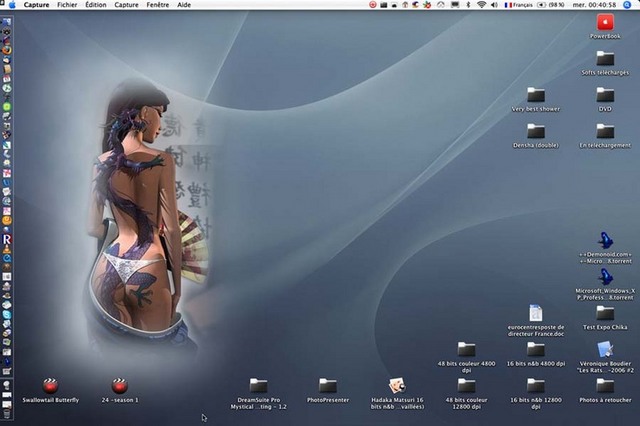Select the Swallowtail Butterfly movie file
This screenshot has width=640, height=426.
[50, 390]
